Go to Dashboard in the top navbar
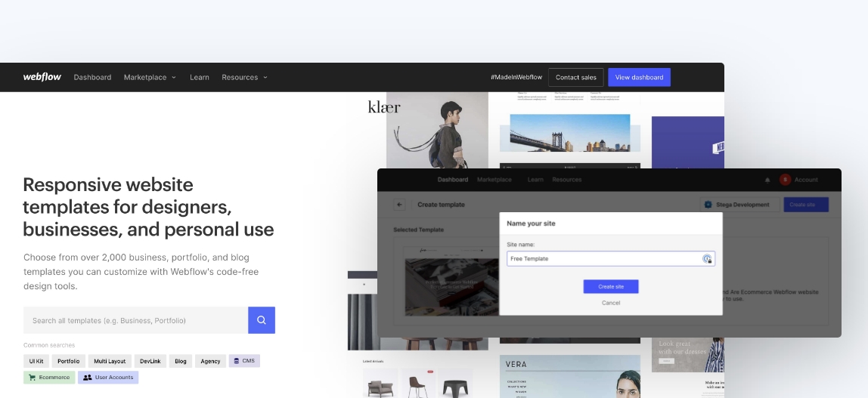The height and width of the screenshot is (398, 868). pos(92,77)
